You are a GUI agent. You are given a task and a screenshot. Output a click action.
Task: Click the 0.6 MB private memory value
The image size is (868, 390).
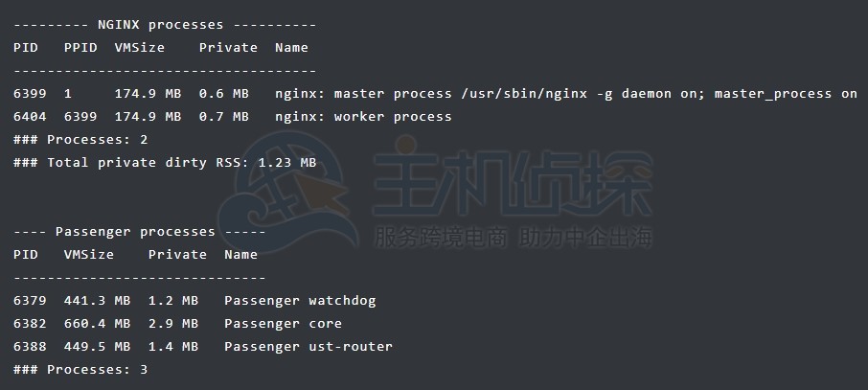(223, 94)
